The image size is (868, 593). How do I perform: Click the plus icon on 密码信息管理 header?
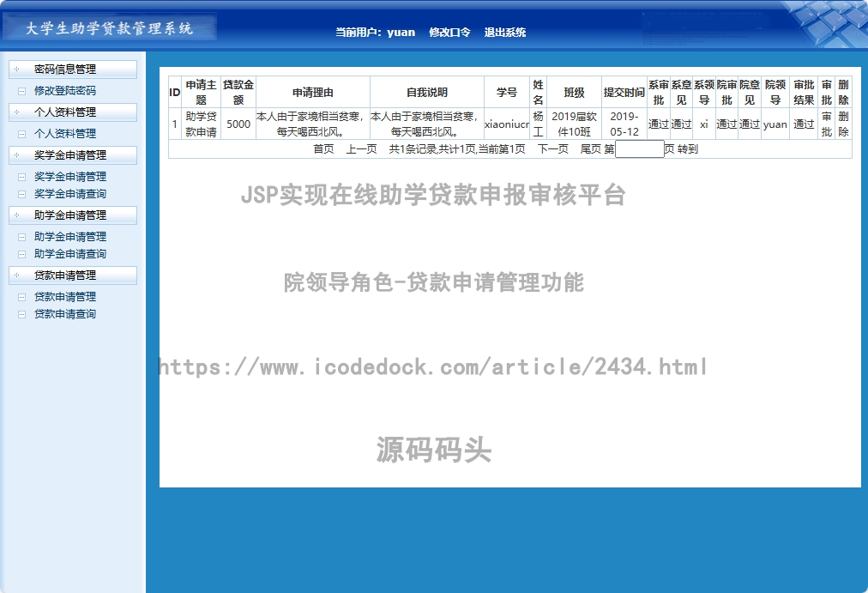coord(16,70)
